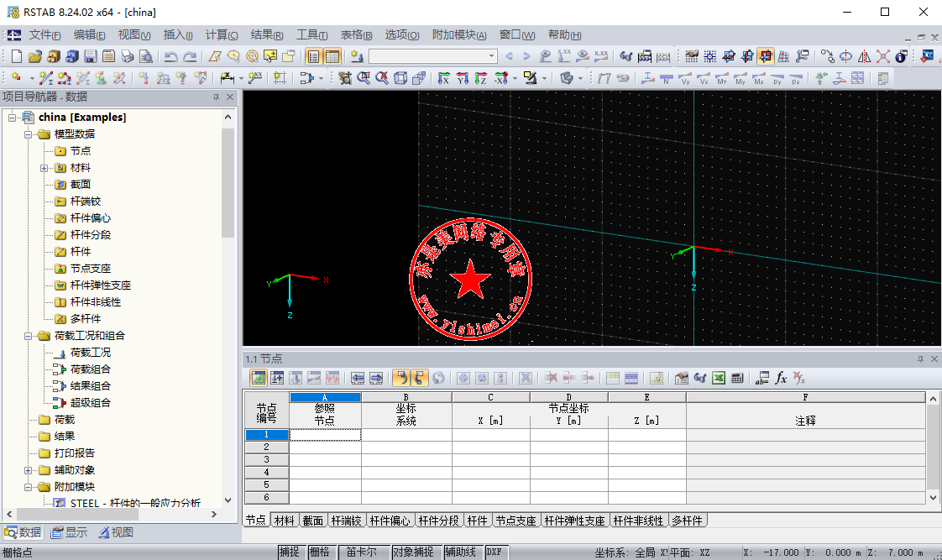Switch to the 多杆件 table tab

pos(688,521)
